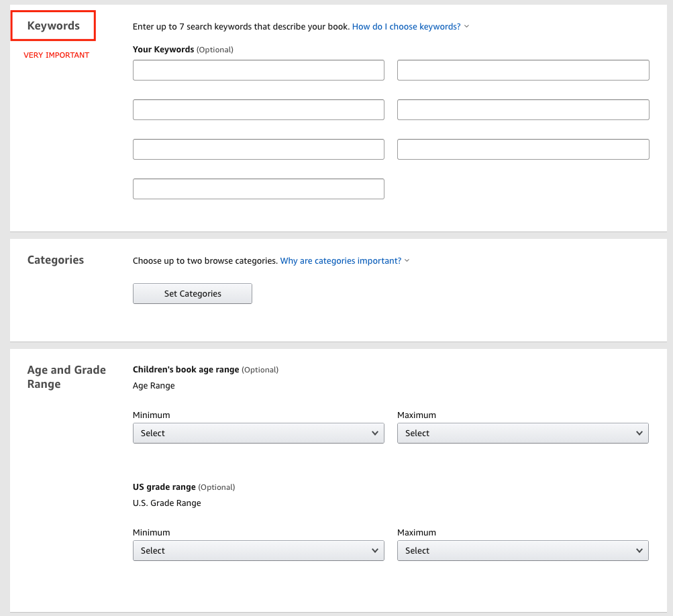The height and width of the screenshot is (616, 673).
Task: Expand chevron beside "How do I choose keywords?"
Action: click(467, 27)
